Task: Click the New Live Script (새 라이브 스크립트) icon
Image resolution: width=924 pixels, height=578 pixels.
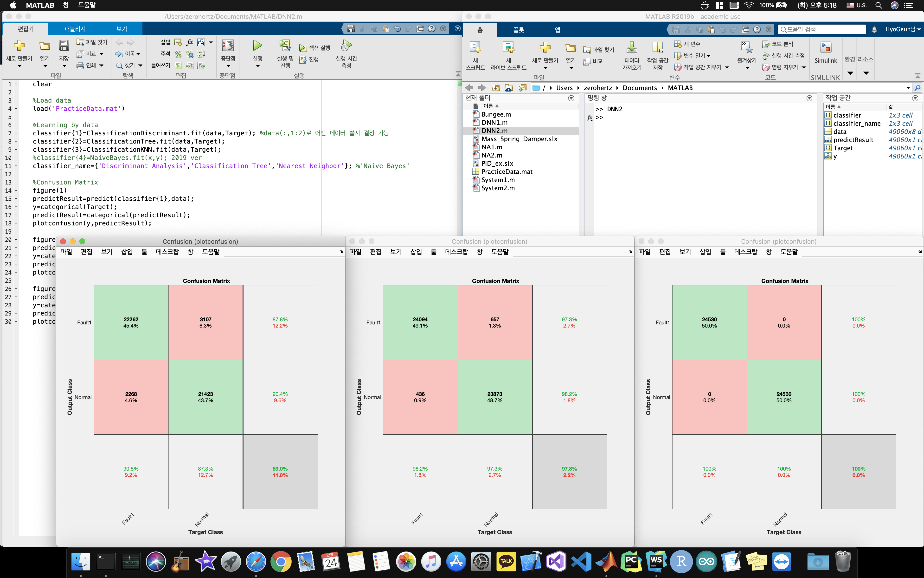Action: point(509,47)
